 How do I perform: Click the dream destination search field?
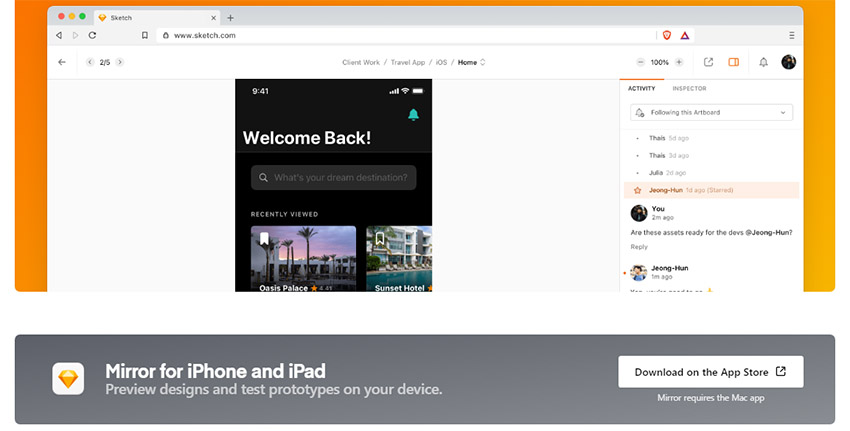(x=333, y=177)
